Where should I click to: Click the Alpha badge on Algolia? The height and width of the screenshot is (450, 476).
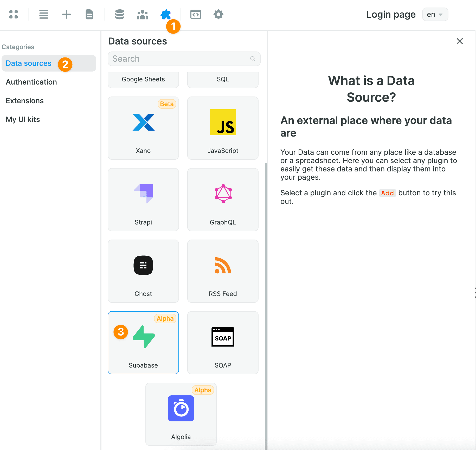click(203, 390)
